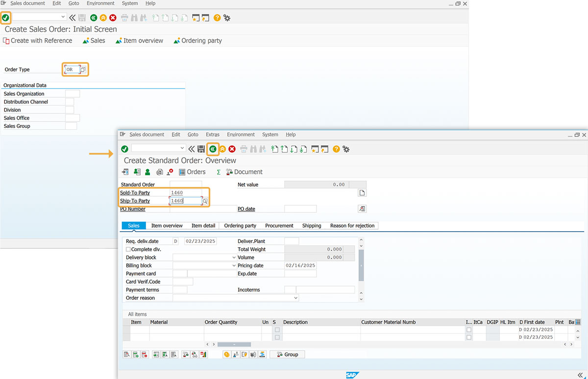Toggle Complete dlv. checkbox
The height and width of the screenshot is (379, 588).
click(128, 250)
